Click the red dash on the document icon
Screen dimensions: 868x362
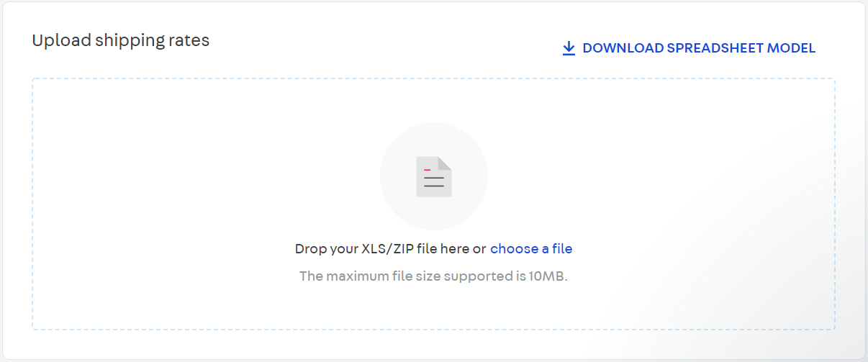click(x=427, y=170)
